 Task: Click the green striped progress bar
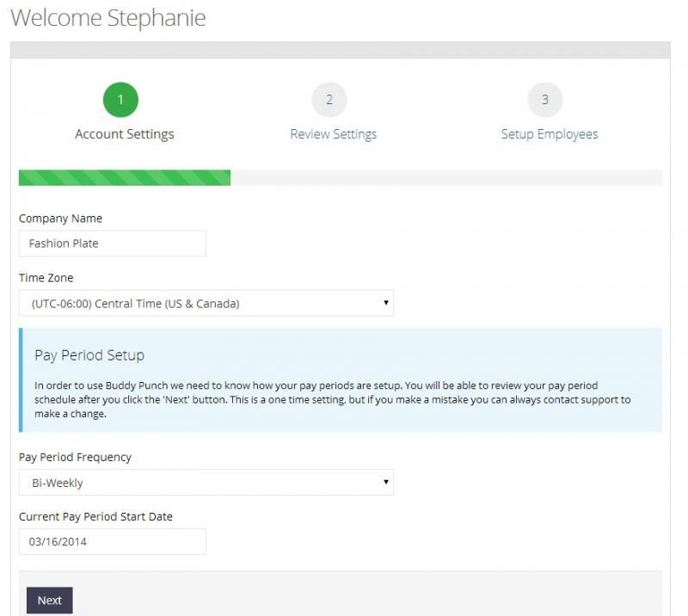(x=125, y=178)
